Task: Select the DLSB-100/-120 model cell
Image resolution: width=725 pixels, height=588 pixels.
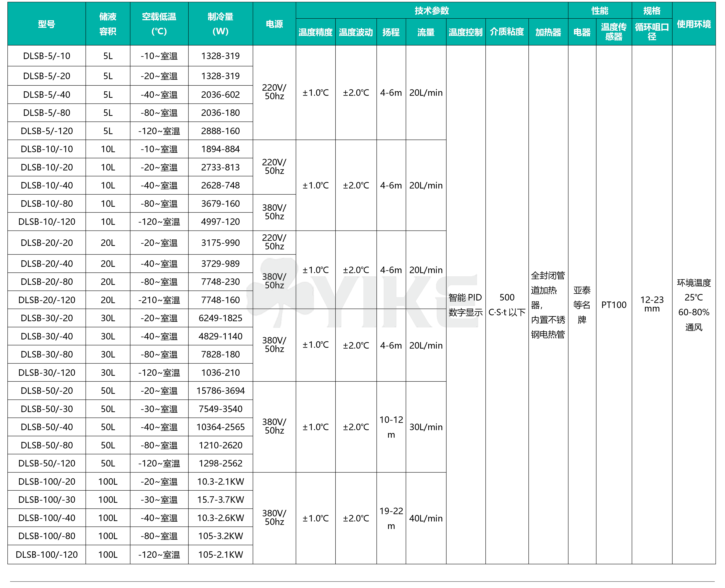Action: click(x=46, y=555)
